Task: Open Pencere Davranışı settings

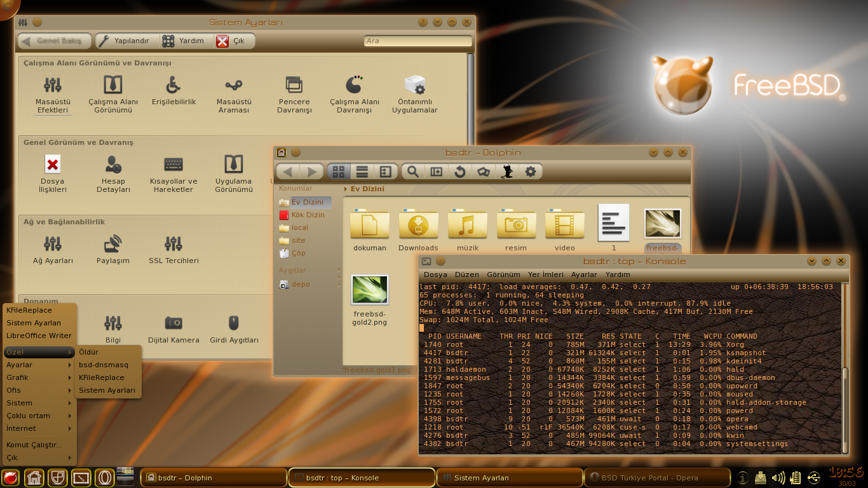Action: click(x=294, y=92)
